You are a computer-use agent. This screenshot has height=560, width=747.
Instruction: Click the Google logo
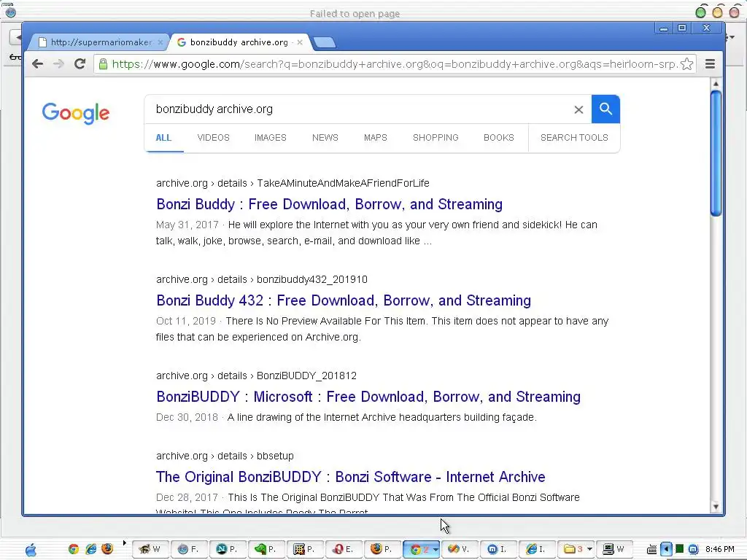pos(76,113)
